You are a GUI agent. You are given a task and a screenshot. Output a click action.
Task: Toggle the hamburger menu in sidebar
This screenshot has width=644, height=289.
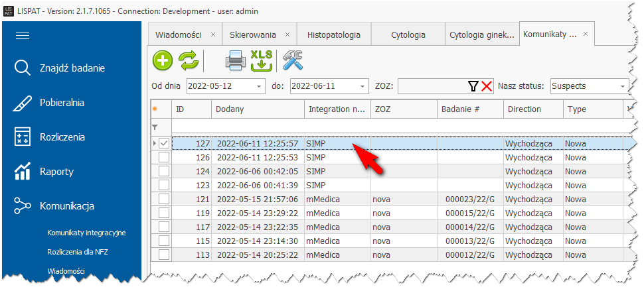coord(23,36)
